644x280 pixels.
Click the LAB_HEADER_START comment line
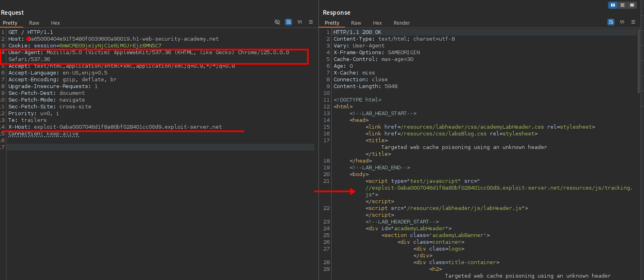click(x=402, y=222)
